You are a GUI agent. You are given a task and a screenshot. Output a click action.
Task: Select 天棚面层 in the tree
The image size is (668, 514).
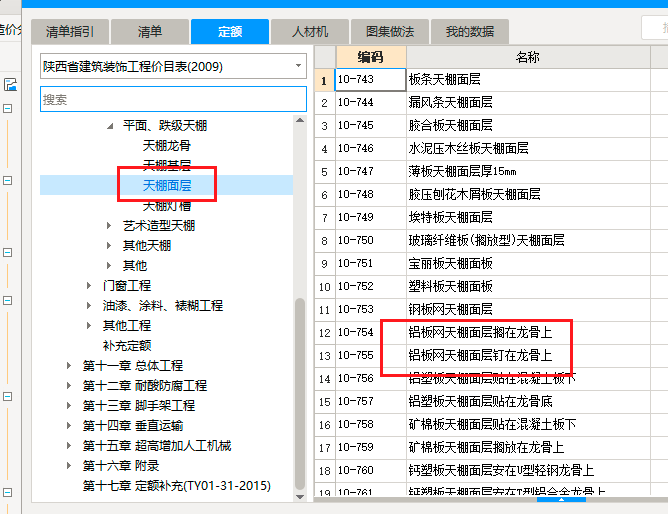pyautogui.click(x=167, y=185)
